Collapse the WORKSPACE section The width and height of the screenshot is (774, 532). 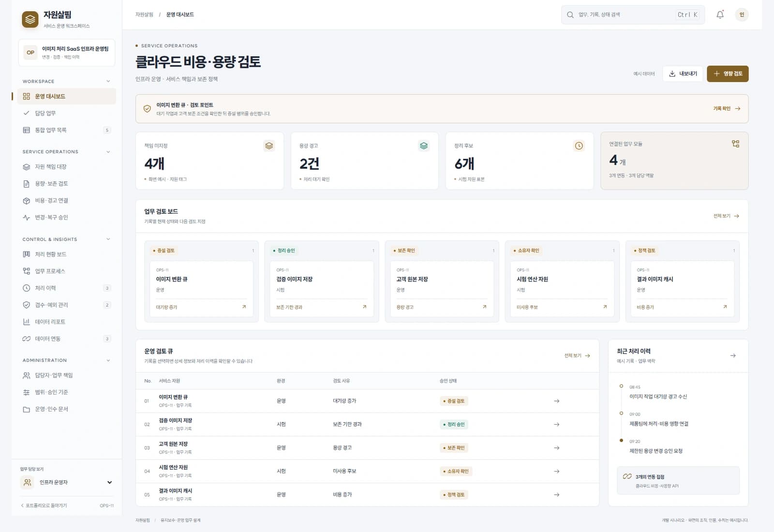(x=108, y=81)
